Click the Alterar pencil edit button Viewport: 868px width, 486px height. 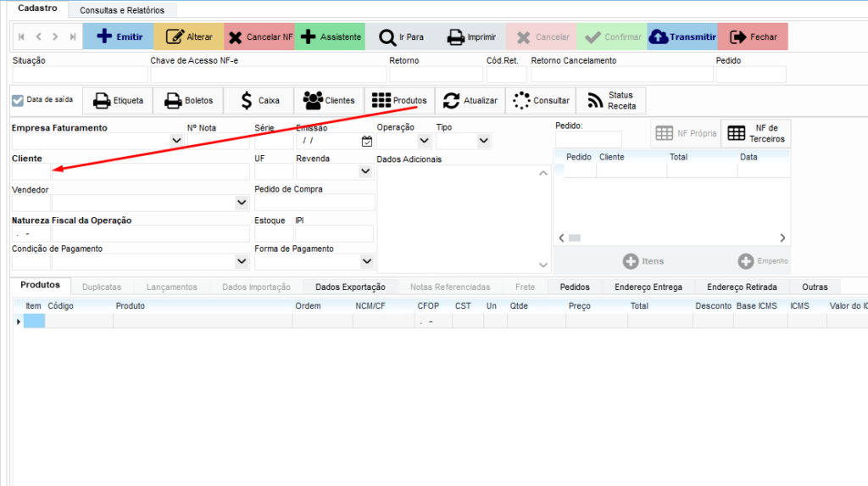point(188,36)
